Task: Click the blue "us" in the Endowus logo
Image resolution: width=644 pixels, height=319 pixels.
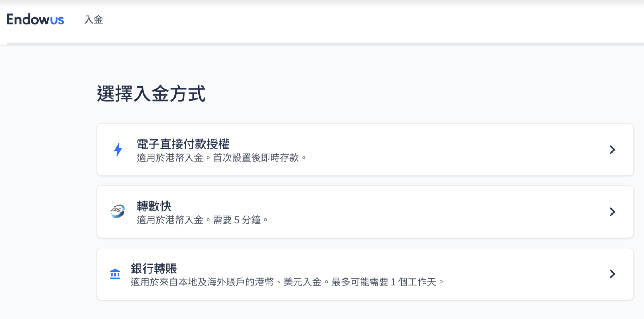Action: (57, 20)
